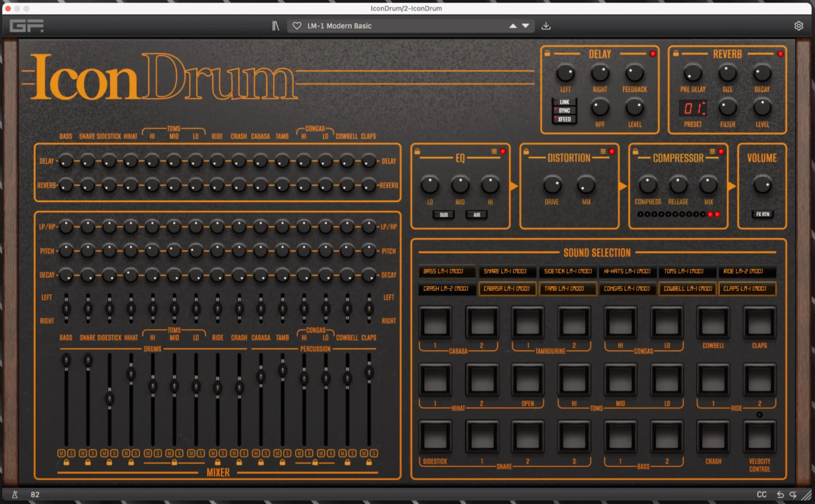Click the Bass channel pan slider

click(x=66, y=309)
